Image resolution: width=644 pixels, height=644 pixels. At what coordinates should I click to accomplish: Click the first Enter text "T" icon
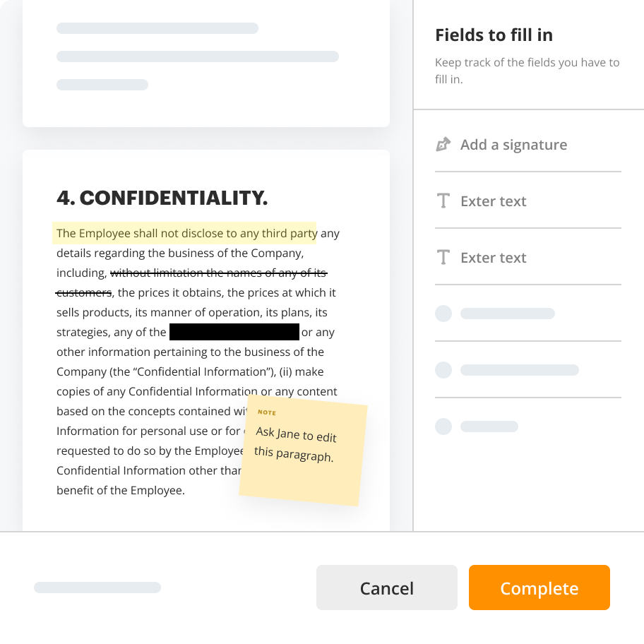point(443,201)
